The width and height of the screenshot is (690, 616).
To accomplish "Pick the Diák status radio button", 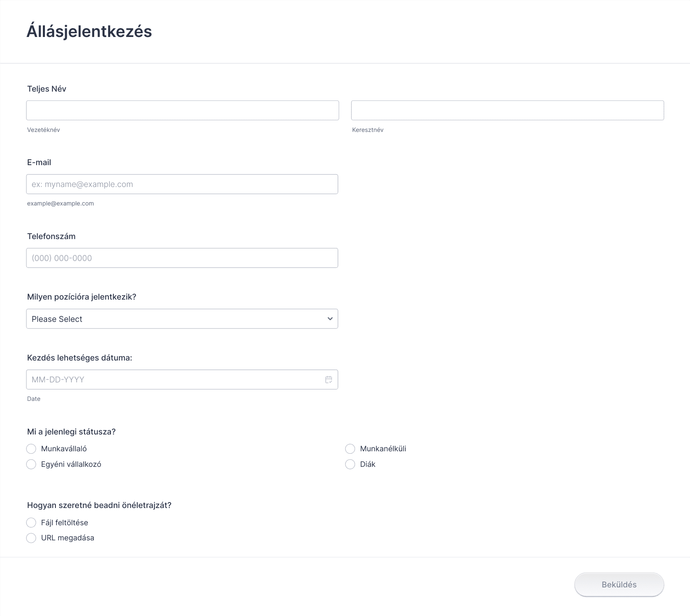I will coord(350,464).
